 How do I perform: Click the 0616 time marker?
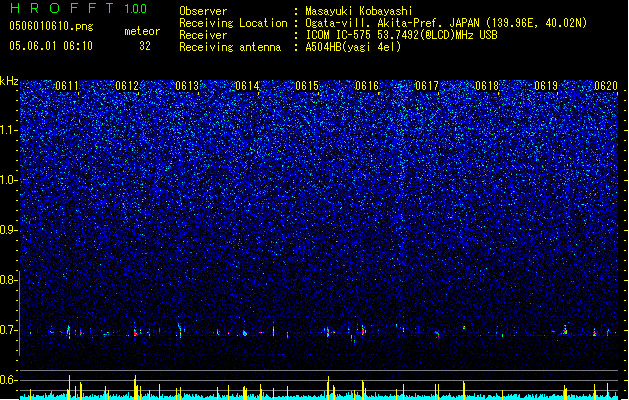pos(367,86)
